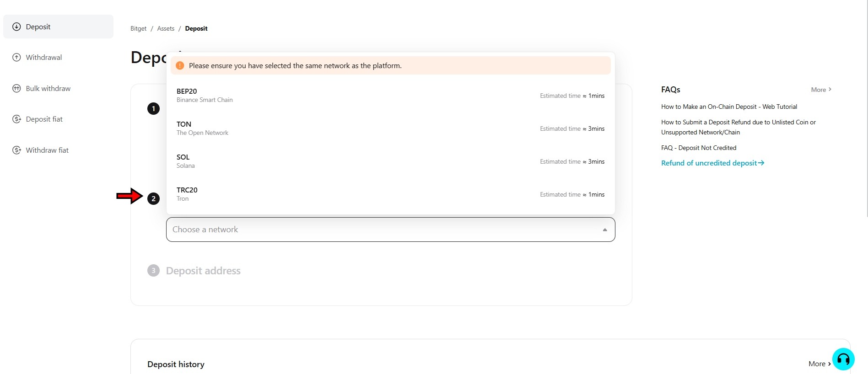Collapse the Choose a network dropdown
This screenshot has height=374, width=868.
click(x=390, y=230)
